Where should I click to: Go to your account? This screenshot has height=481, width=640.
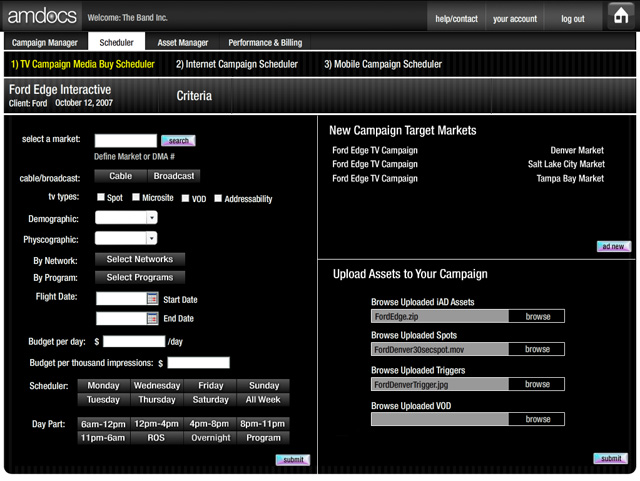[515, 18]
